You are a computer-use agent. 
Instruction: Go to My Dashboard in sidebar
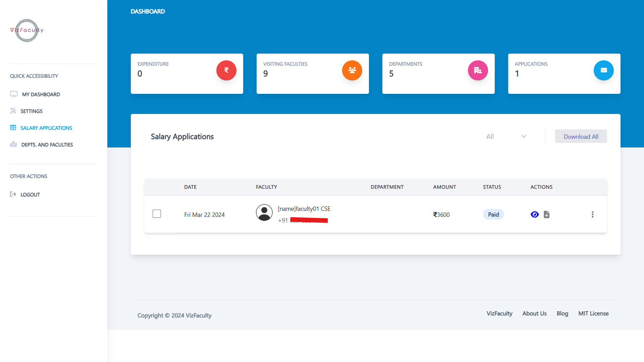coord(41,95)
